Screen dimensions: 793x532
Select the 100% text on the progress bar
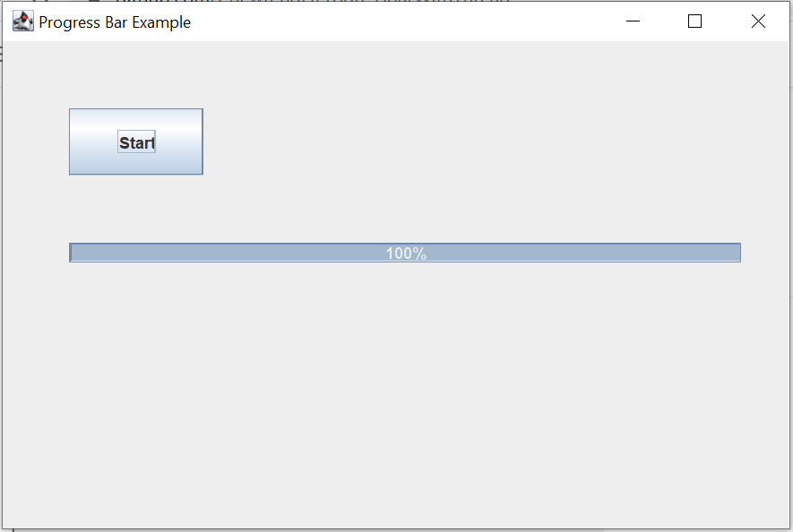pos(404,253)
